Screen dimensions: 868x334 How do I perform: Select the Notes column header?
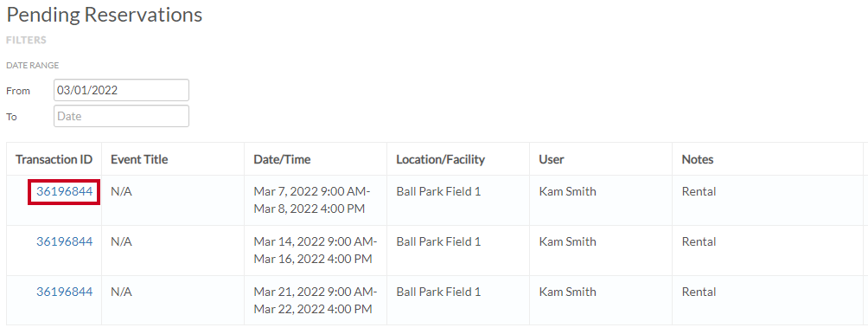coord(698,159)
